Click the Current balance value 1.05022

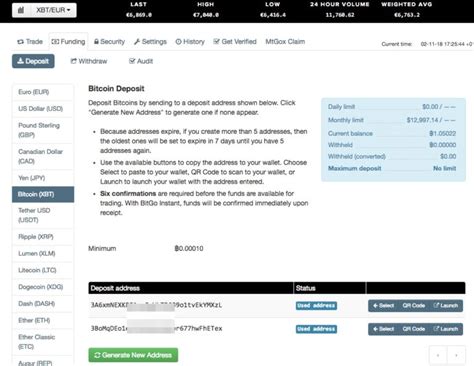pos(442,133)
